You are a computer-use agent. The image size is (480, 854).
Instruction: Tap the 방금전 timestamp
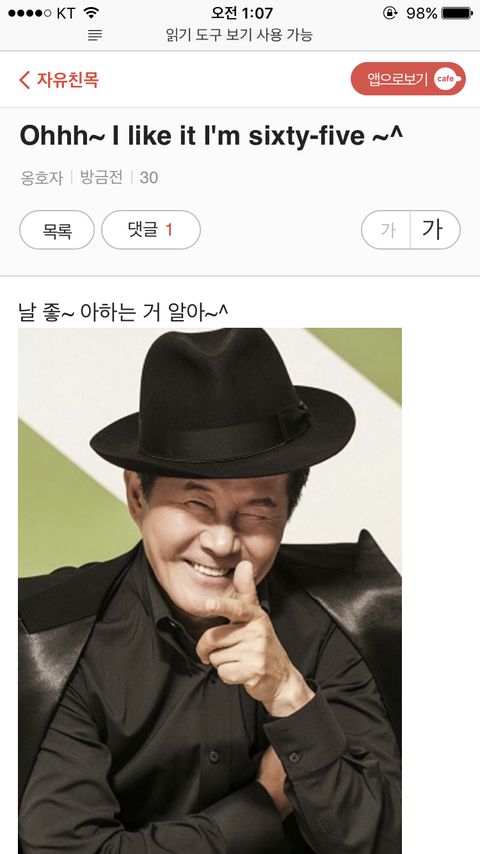point(101,178)
